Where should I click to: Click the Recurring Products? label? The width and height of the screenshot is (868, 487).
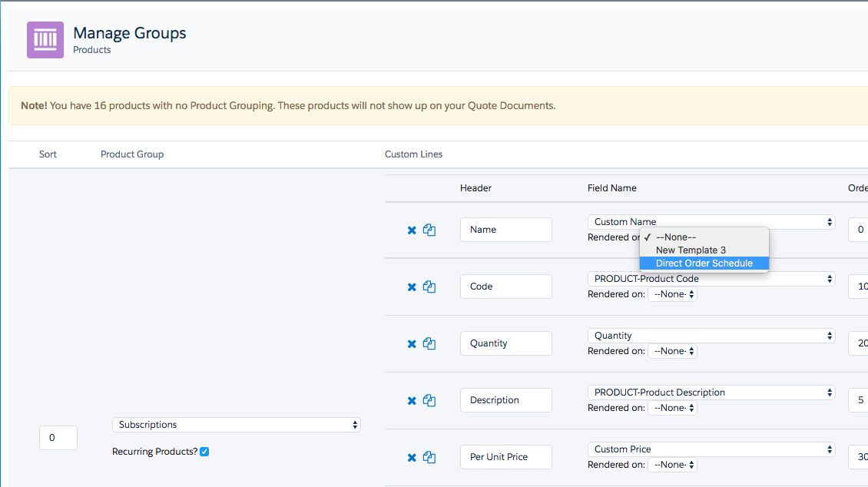154,452
